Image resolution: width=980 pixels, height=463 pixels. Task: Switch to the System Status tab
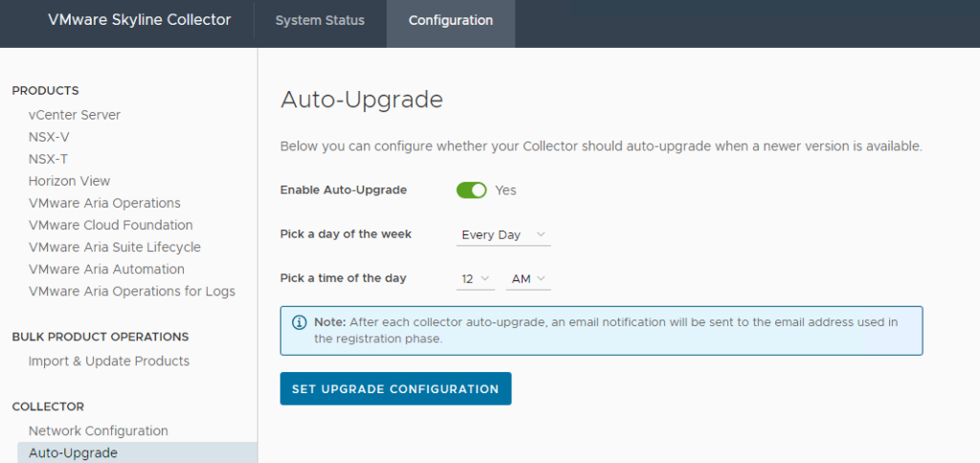[320, 21]
